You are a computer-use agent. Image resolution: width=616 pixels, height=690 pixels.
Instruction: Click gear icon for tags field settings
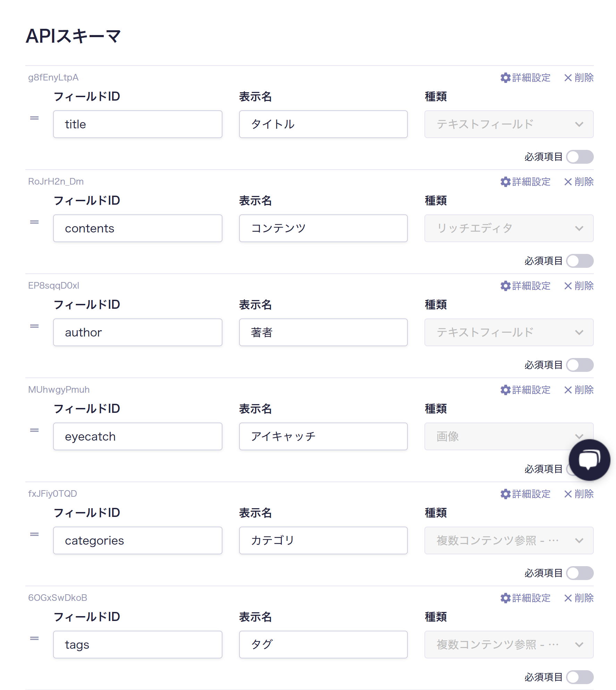(505, 598)
